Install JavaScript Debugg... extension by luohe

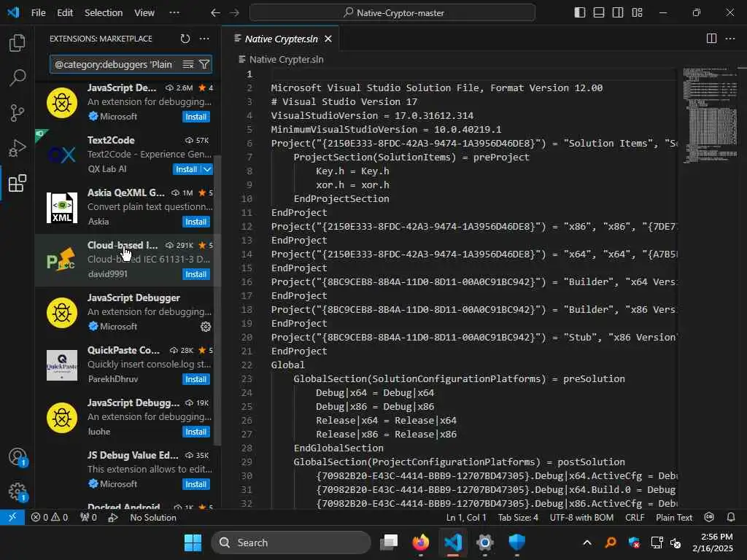[x=196, y=432]
